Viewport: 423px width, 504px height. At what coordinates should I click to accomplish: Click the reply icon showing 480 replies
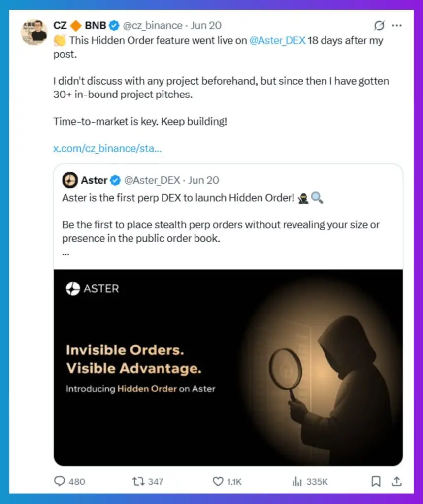pos(60,482)
